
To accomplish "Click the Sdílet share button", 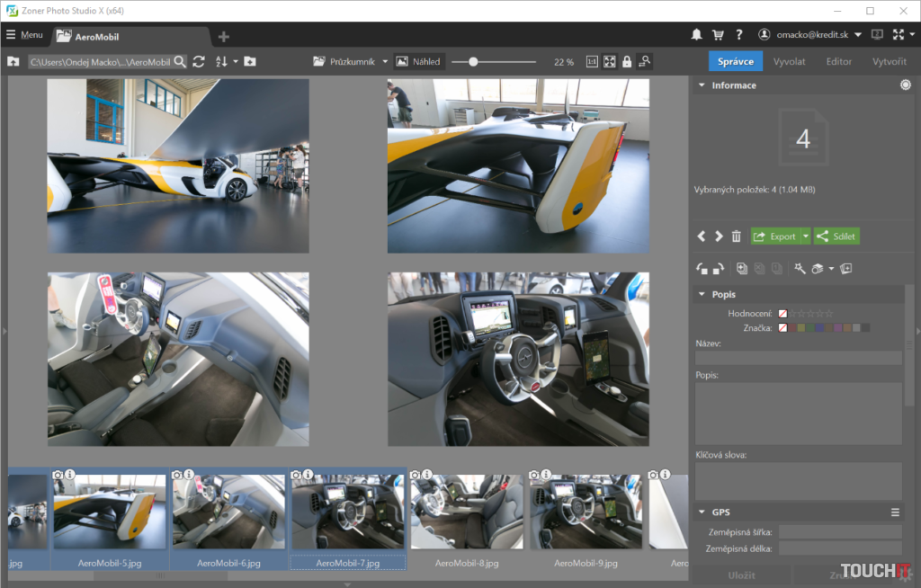I will 836,236.
